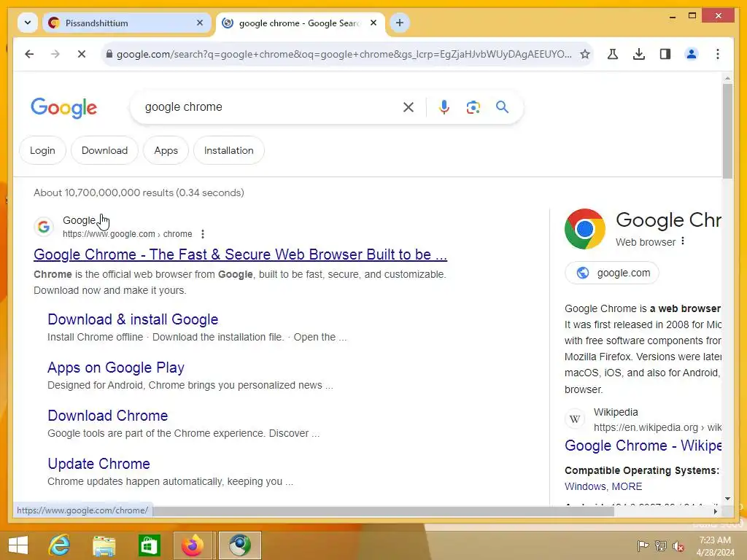Open Google Chrome Fast & Secure result
Image resolution: width=747 pixels, height=560 pixels.
point(240,254)
